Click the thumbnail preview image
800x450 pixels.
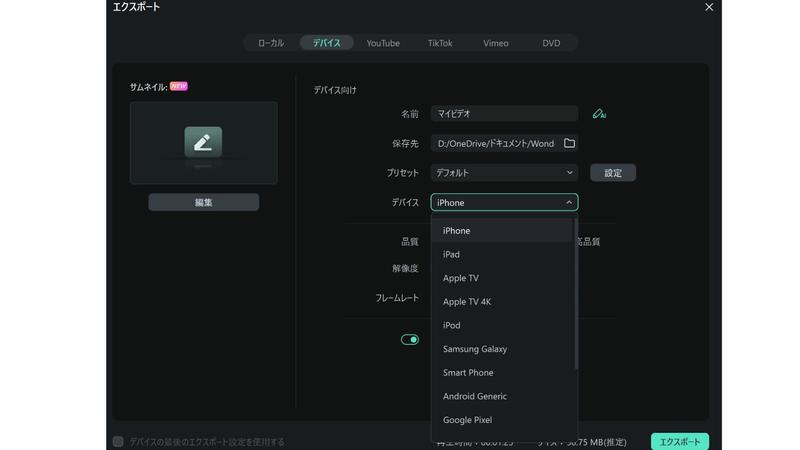(x=204, y=143)
